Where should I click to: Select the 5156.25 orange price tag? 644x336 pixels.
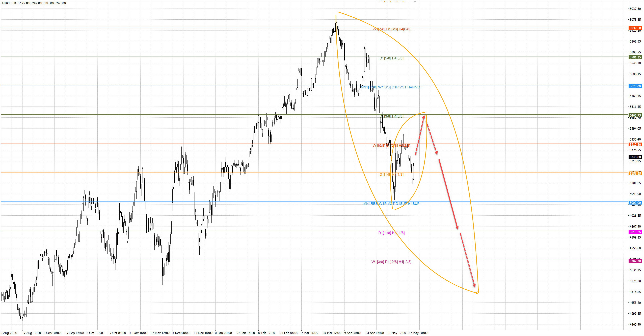click(x=635, y=174)
